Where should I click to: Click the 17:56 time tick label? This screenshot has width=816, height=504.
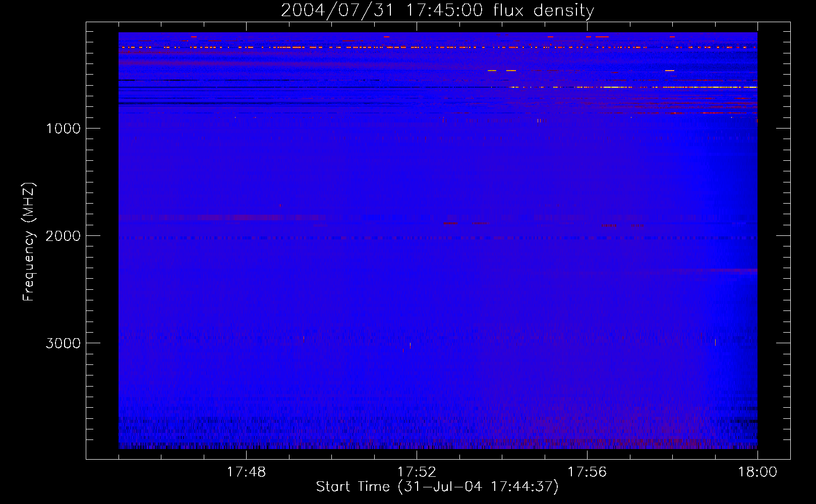[587, 472]
